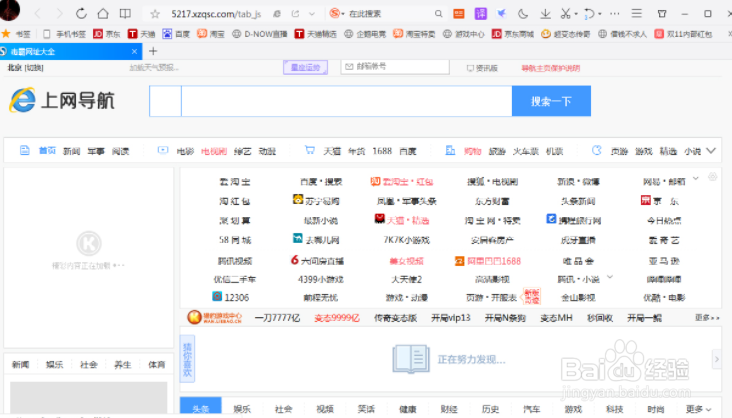Image resolution: width=732 pixels, height=418 pixels.
Task: Open the skin shirt icon
Action: pyautogui.click(x=662, y=14)
